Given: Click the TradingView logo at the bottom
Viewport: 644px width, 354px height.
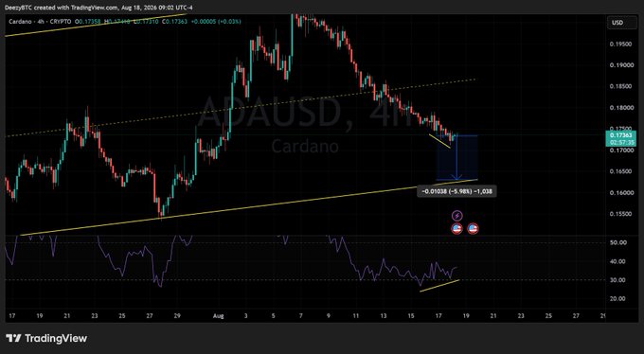Looking at the screenshot, I should (x=46, y=339).
